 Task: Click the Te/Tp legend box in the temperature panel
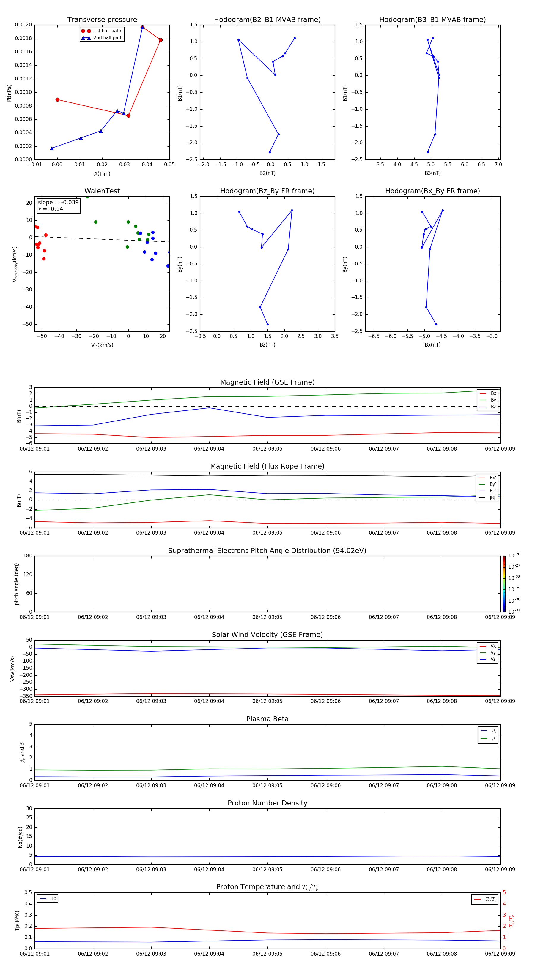[485, 899]
